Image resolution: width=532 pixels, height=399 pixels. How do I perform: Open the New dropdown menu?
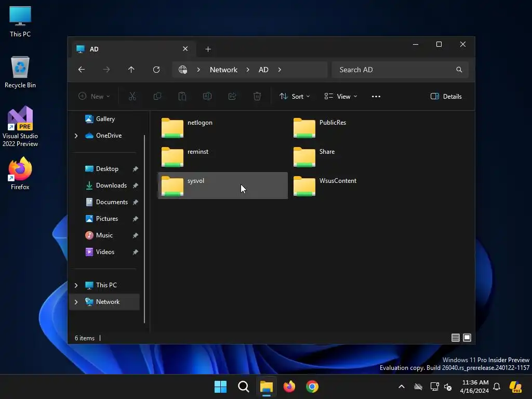[x=94, y=96]
